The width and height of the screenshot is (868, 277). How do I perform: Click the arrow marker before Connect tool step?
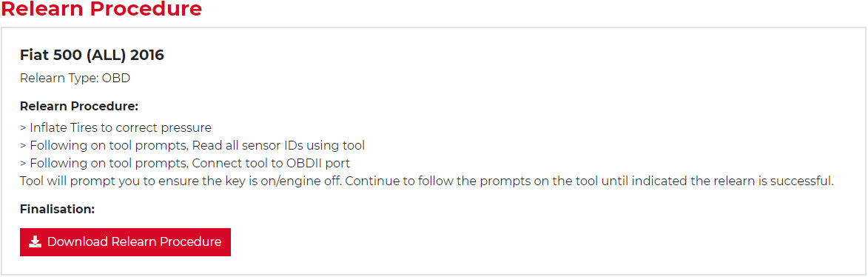click(x=23, y=164)
